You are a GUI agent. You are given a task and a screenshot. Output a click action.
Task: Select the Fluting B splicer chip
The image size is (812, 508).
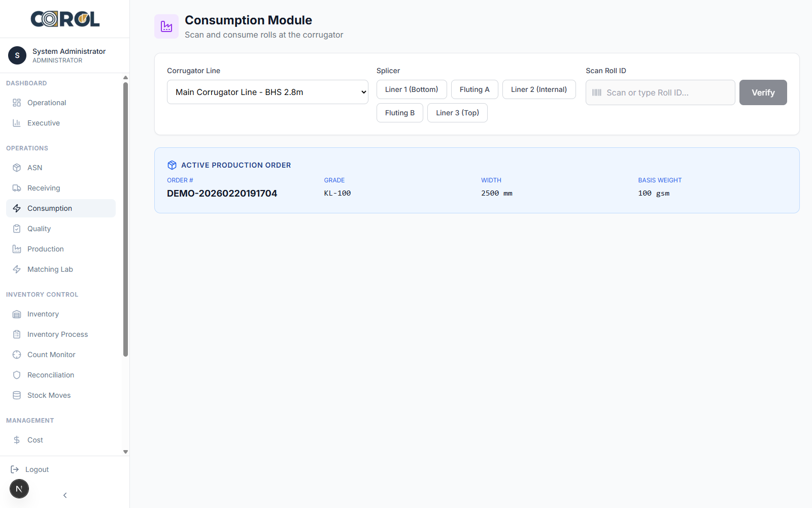coord(399,112)
